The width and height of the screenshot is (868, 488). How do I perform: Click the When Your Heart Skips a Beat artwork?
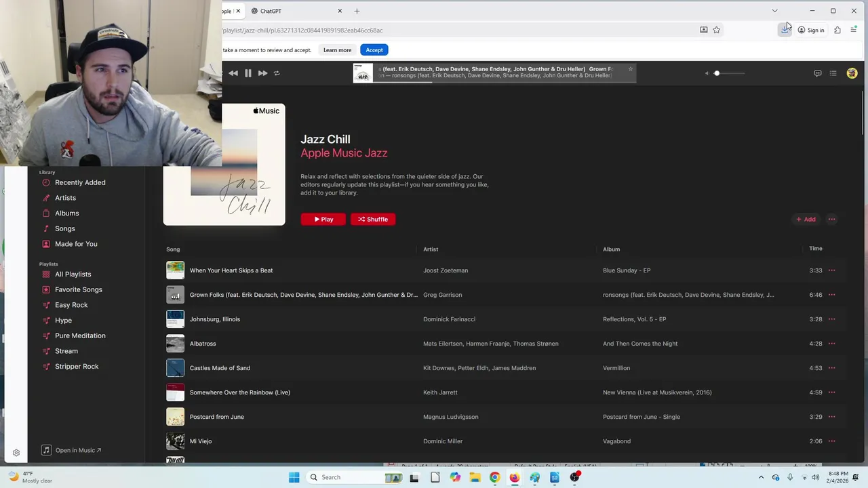[175, 270]
